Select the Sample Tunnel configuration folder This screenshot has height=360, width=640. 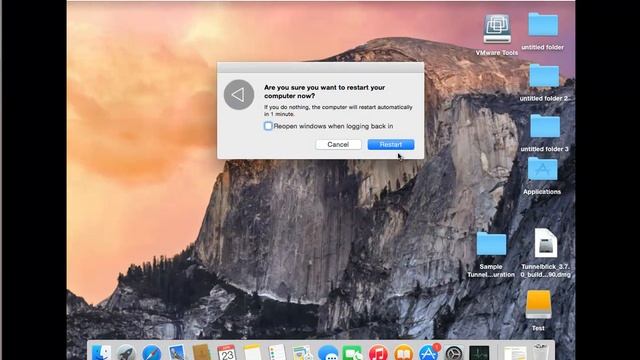click(x=491, y=244)
